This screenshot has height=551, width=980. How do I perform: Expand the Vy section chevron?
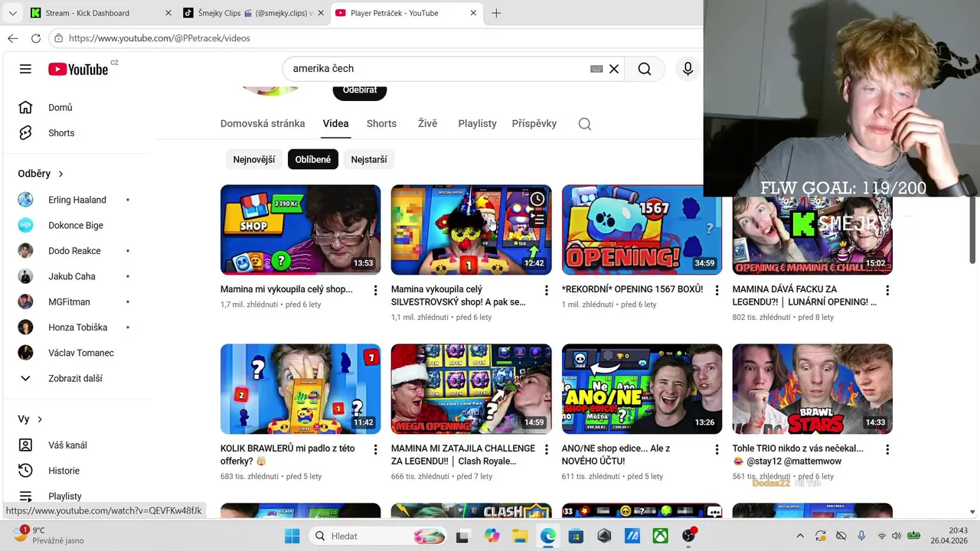40,419
